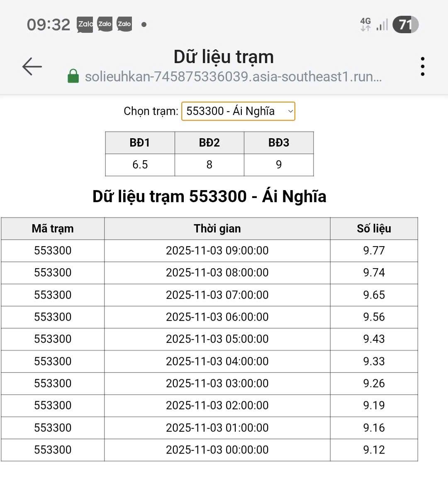Select the 2025-11-03 00:00:00 time cell
The width and height of the screenshot is (448, 486).
click(x=217, y=450)
